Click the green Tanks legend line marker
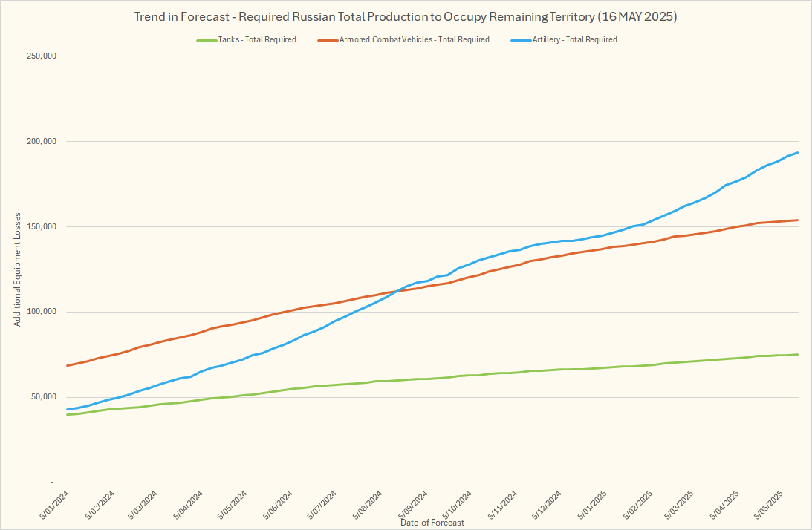Viewport: 812px width, 530px height. 206,39
